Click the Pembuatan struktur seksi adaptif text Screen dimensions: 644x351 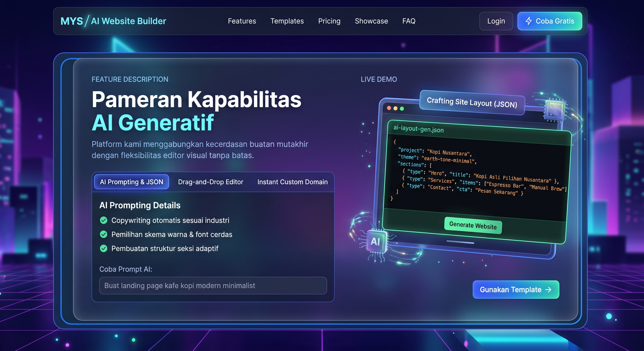coord(165,249)
